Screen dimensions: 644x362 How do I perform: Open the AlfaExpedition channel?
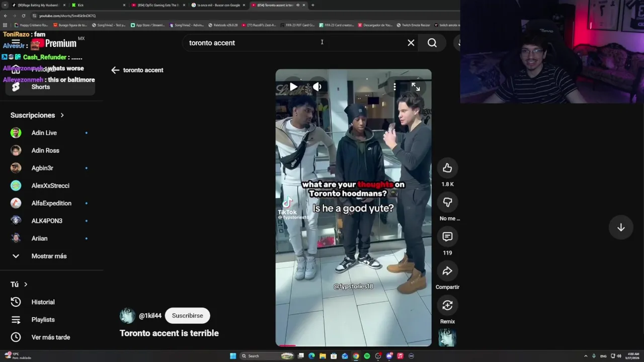[50, 203]
